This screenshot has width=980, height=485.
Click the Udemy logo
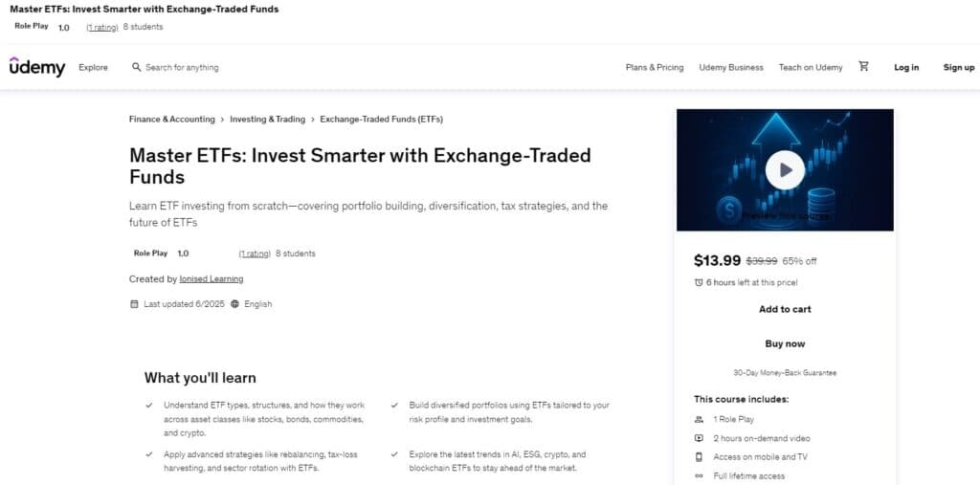(37, 67)
